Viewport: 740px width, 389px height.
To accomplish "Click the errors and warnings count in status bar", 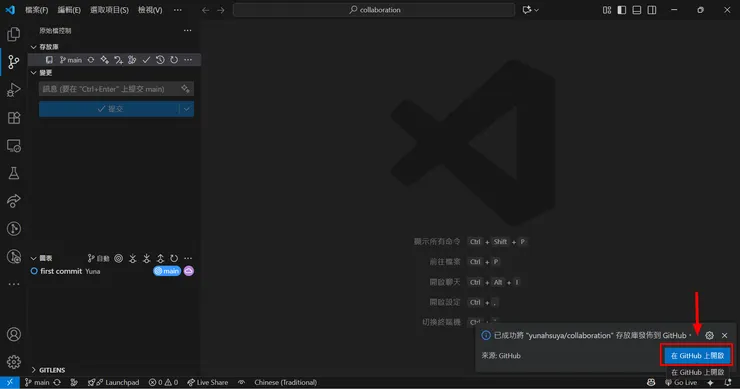I will 163,382.
